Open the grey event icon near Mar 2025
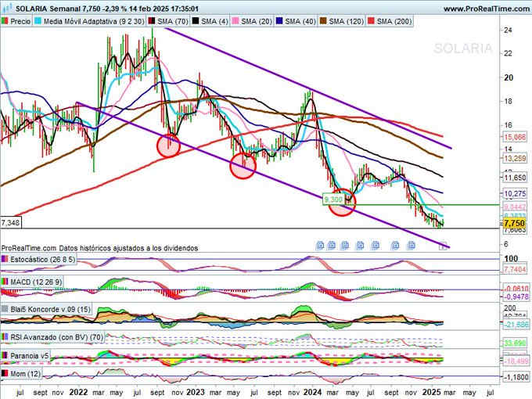 [443, 246]
